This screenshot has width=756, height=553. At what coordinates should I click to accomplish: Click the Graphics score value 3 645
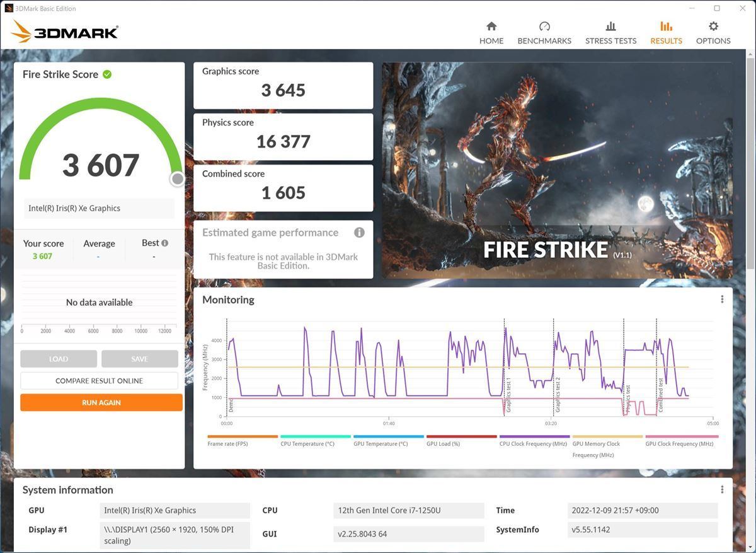tap(283, 90)
